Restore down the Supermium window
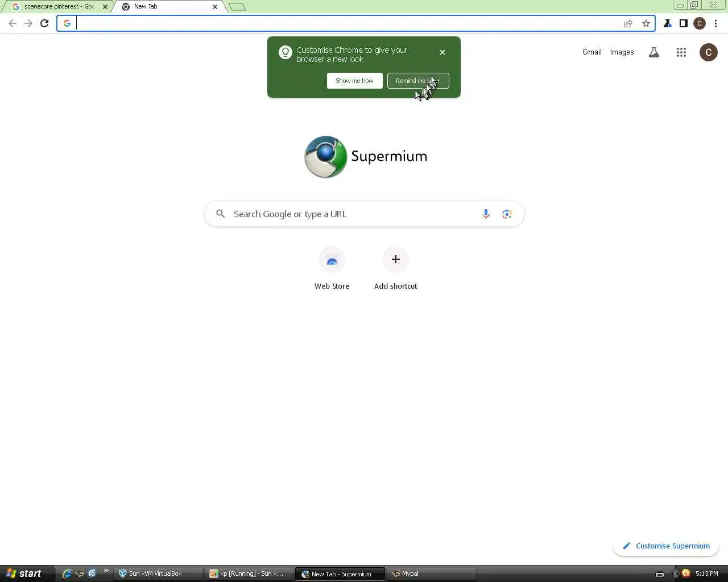This screenshot has height=582, width=728. click(x=694, y=5)
